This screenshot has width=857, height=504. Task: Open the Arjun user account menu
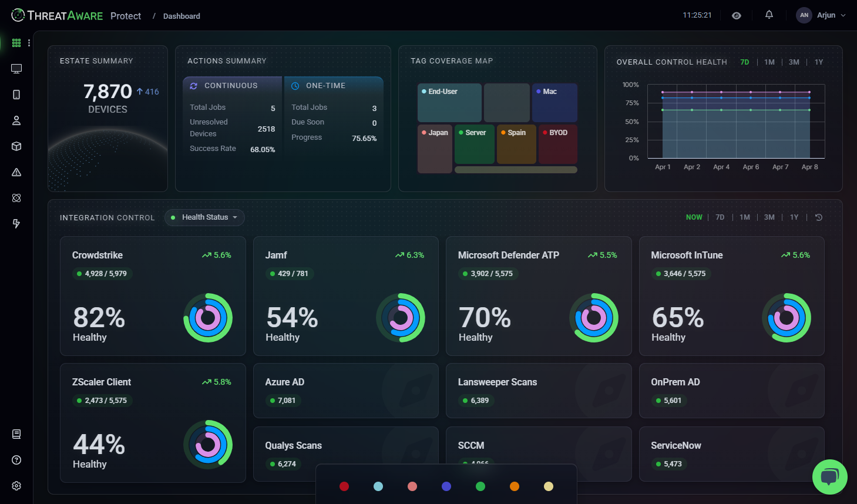coord(821,15)
